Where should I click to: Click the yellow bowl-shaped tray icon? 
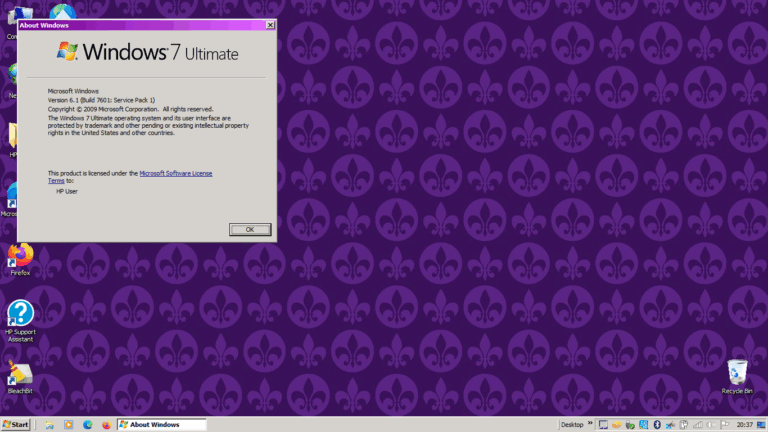coord(617,425)
